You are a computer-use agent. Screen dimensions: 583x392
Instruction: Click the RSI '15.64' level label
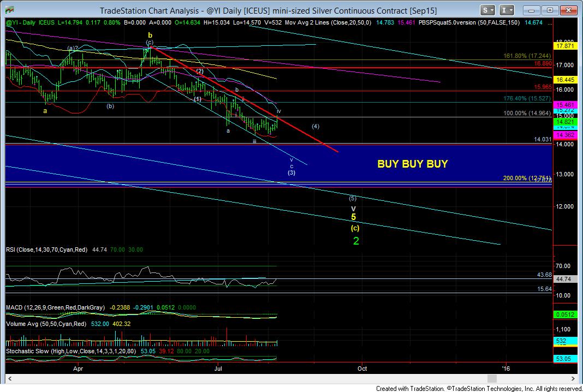544,289
